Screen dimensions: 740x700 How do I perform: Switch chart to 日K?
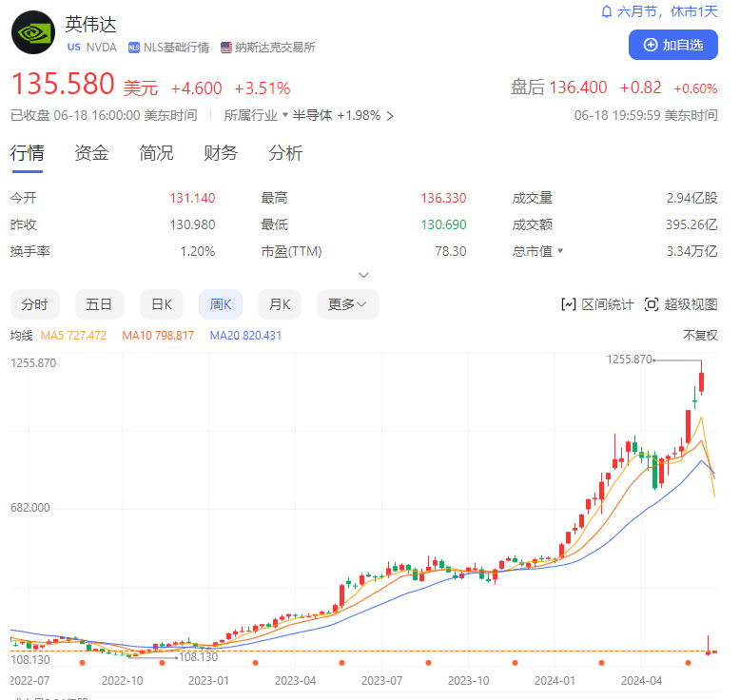coord(162,304)
